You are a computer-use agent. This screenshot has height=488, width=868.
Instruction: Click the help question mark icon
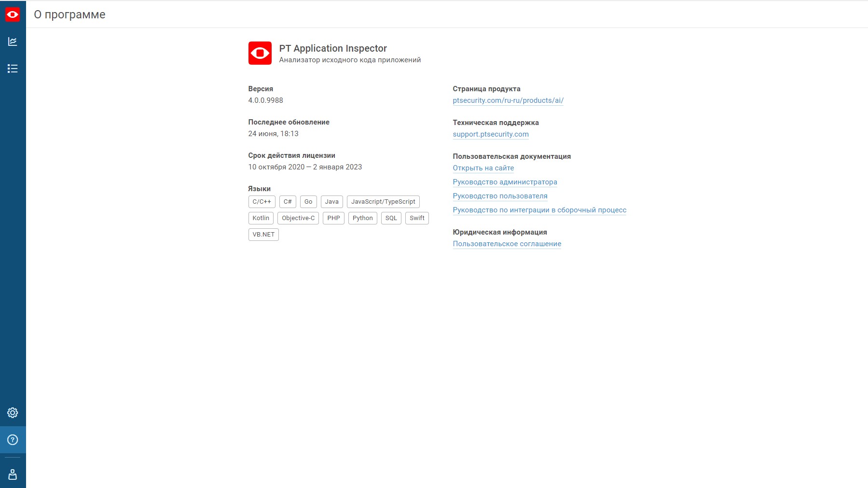click(x=13, y=440)
